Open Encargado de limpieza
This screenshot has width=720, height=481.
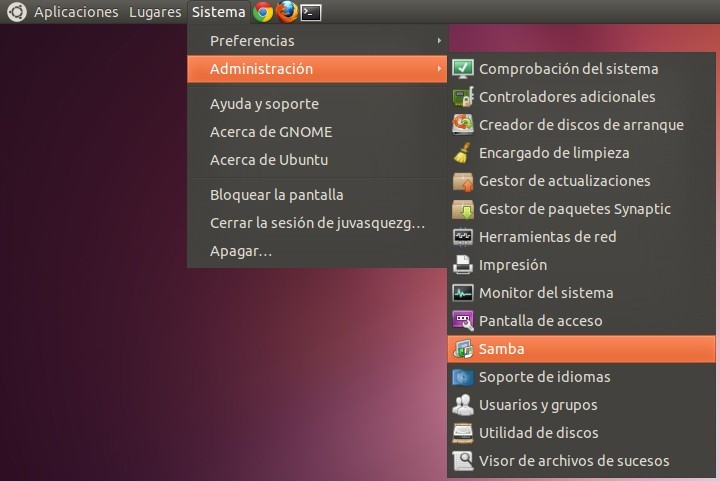click(x=581, y=153)
